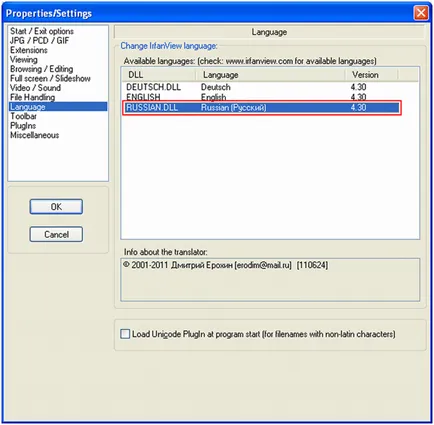Screen dimensions: 434x425
Task: Select JPG / PCD / GIF category
Action: (39, 41)
